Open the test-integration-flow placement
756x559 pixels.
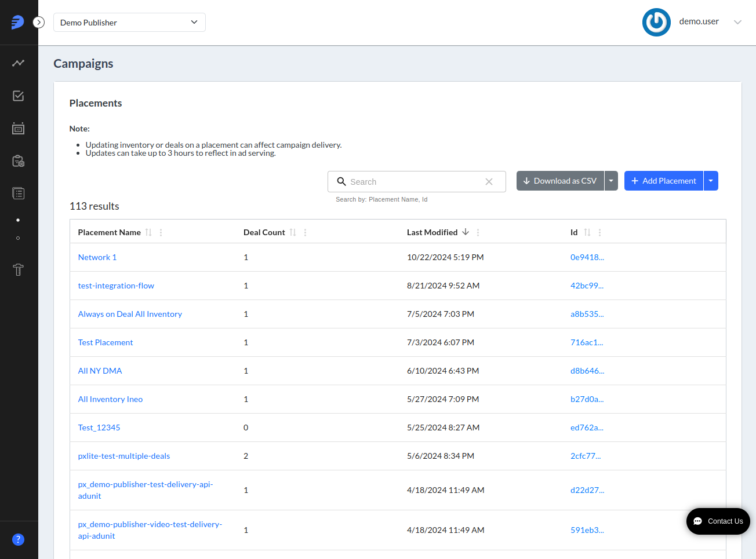(116, 286)
